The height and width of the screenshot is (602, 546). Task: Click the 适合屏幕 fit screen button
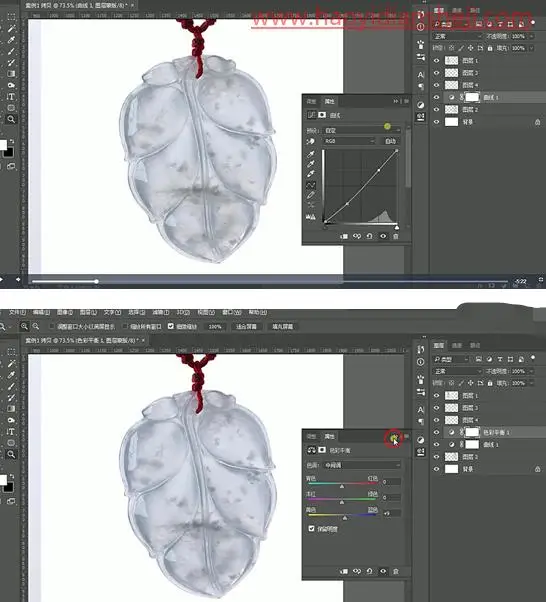pyautogui.click(x=247, y=327)
